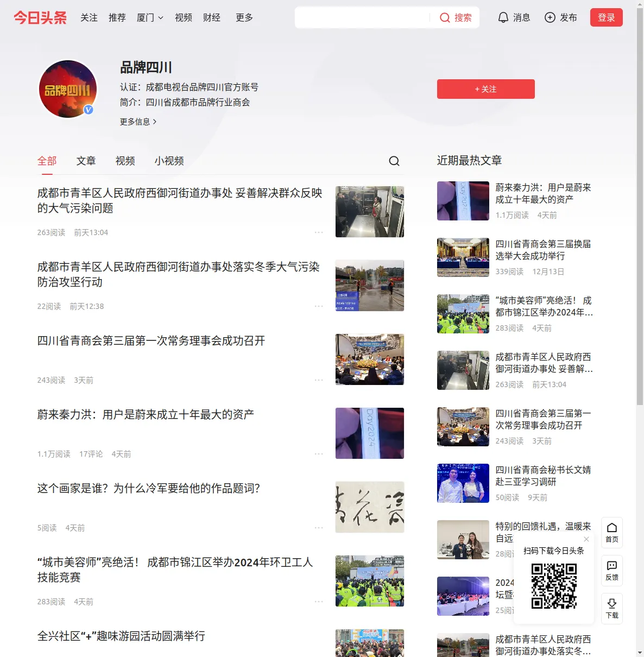This screenshot has height=657, width=644.
Task: Open thumbnail of 城市美容师 article in main list
Action: pyautogui.click(x=370, y=581)
